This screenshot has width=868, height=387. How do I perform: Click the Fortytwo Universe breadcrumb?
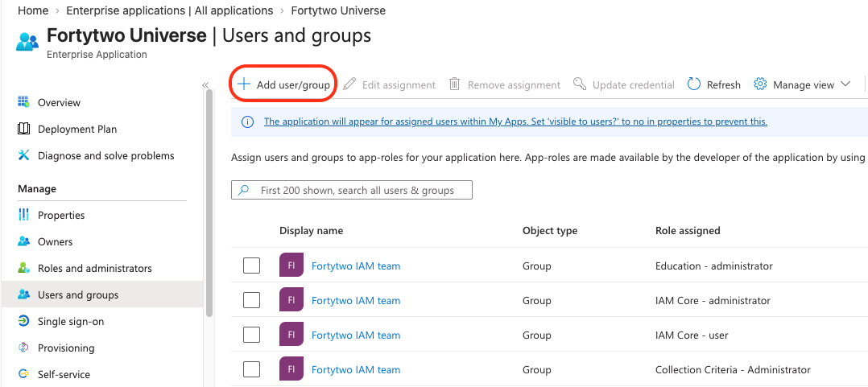click(338, 10)
